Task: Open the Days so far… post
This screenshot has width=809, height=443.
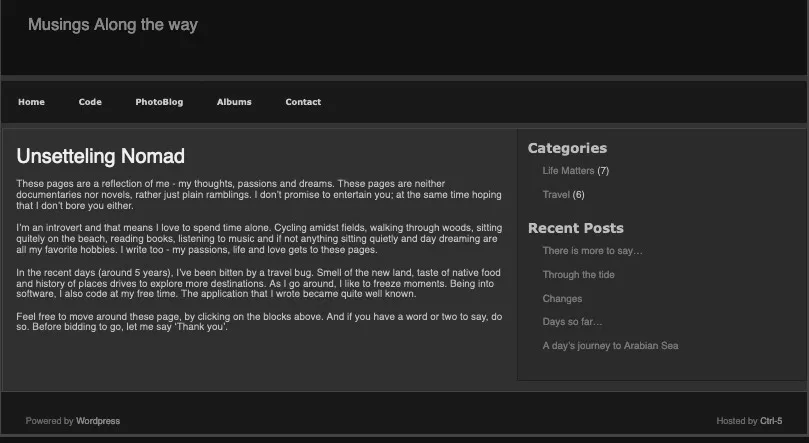Action: 572,322
